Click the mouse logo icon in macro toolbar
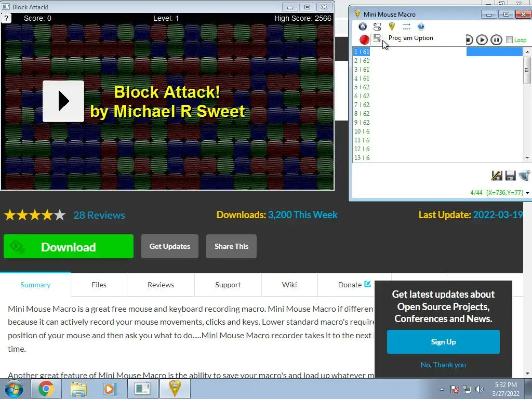The width and height of the screenshot is (532, 399). coord(392,26)
